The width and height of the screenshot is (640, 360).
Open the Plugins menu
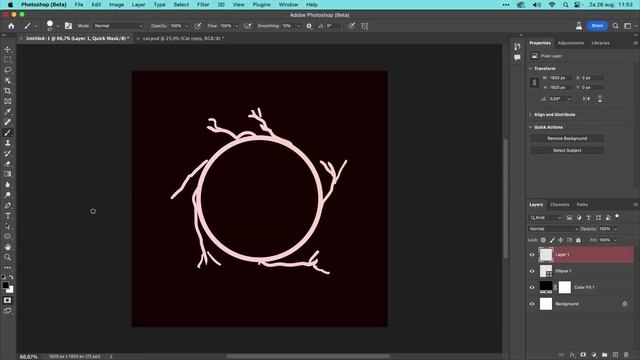261,4
